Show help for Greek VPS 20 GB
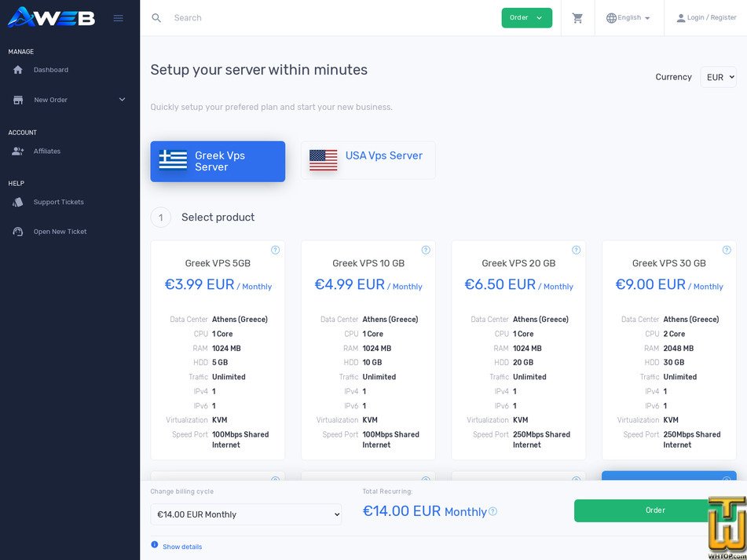Screen dimensions: 747x560 point(576,250)
